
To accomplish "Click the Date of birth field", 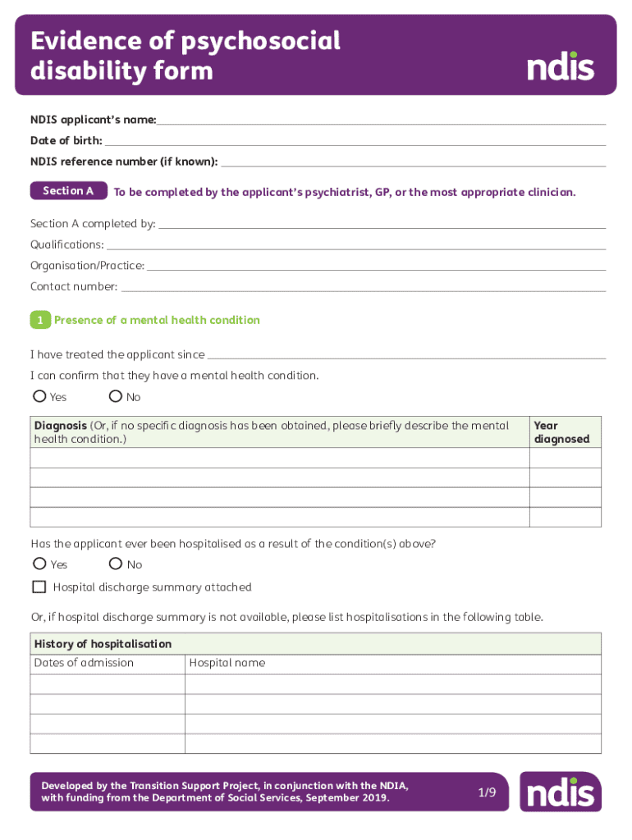I will click(355, 140).
